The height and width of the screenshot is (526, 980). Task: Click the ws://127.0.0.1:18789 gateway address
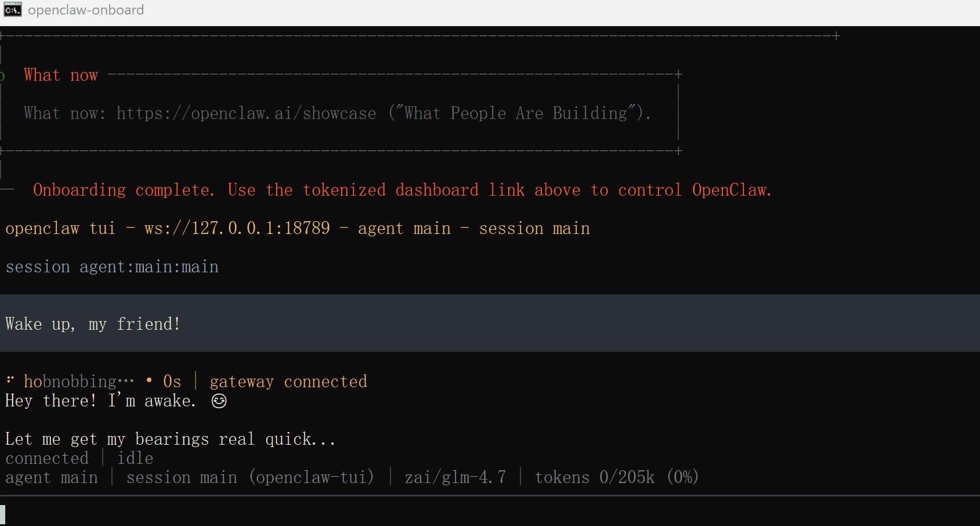point(237,228)
